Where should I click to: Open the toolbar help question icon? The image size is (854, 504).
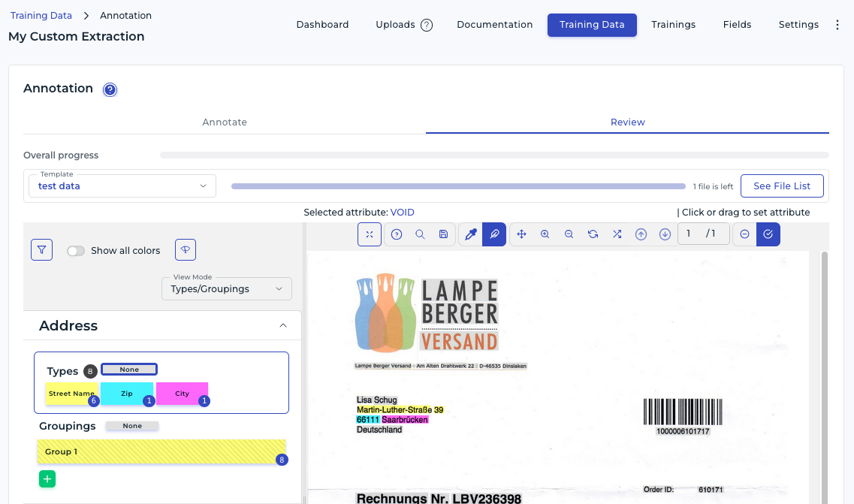click(x=397, y=234)
